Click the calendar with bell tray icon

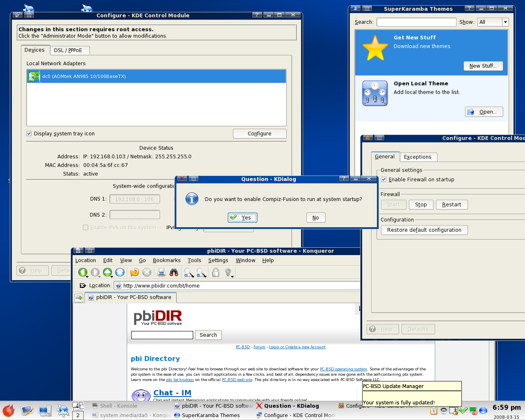[x=454, y=411]
